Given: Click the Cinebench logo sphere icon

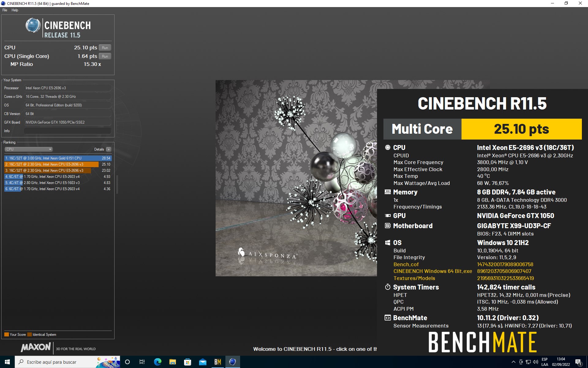Looking at the screenshot, I should [33, 25].
